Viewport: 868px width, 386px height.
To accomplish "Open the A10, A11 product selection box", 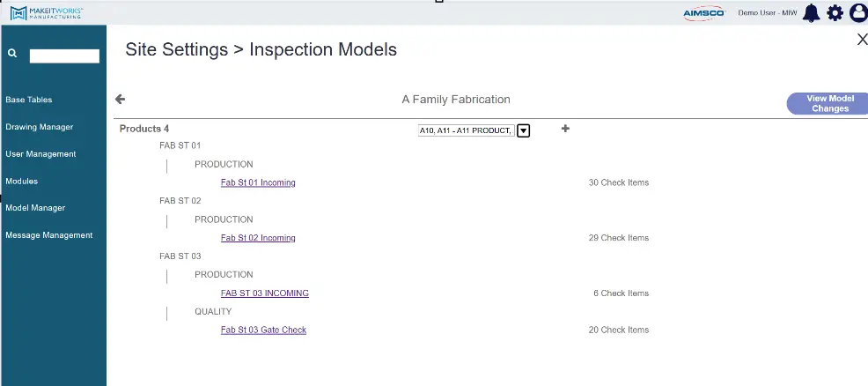I will [x=466, y=130].
